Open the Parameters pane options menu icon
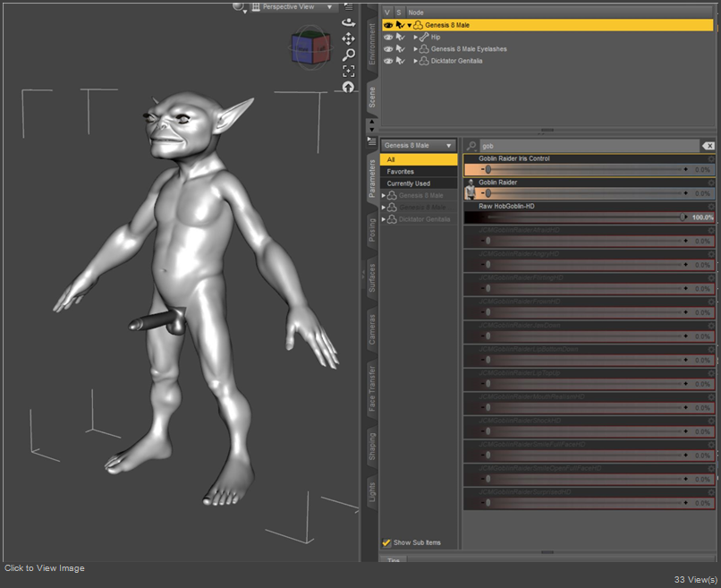 point(371,141)
